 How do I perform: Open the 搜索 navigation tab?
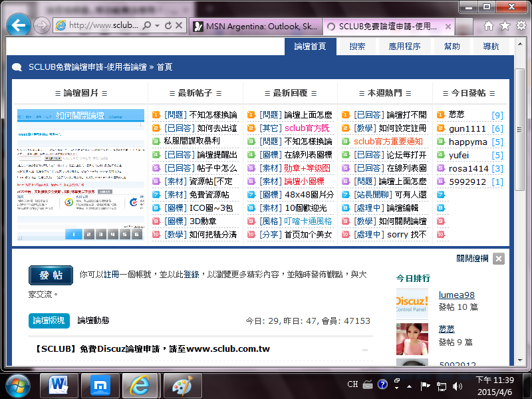357,47
